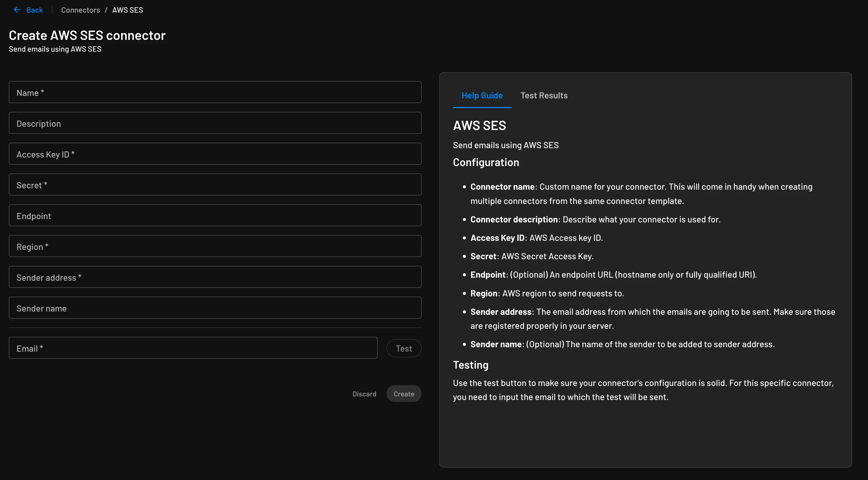Click the Configuration section heading
Viewport: 868px width, 480px height.
(x=486, y=162)
